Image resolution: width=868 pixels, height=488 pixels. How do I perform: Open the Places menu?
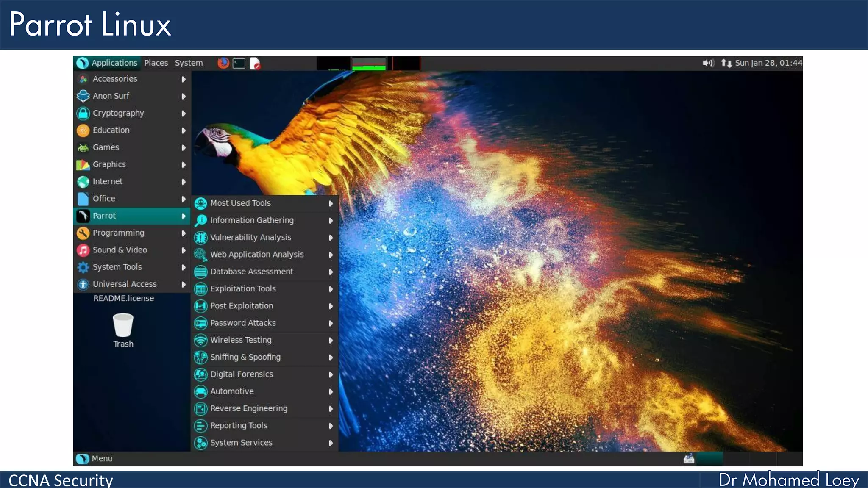click(x=156, y=63)
